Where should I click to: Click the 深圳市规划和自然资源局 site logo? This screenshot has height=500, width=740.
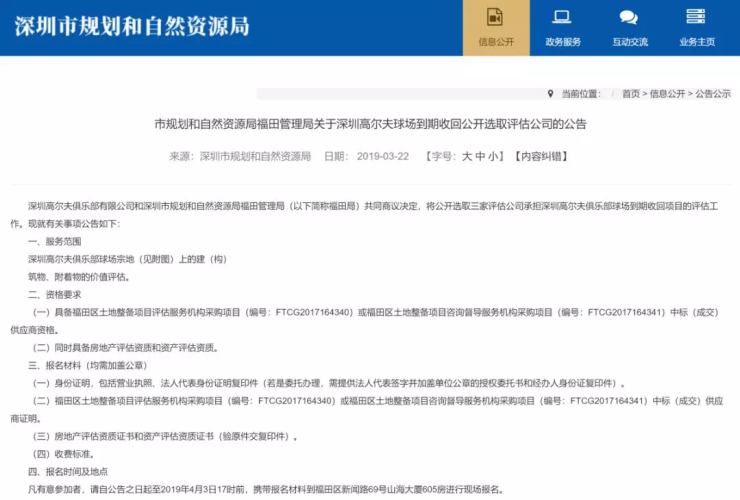[132, 25]
